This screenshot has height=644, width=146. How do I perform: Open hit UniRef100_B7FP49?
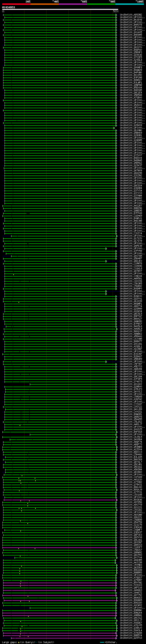[131, 213]
